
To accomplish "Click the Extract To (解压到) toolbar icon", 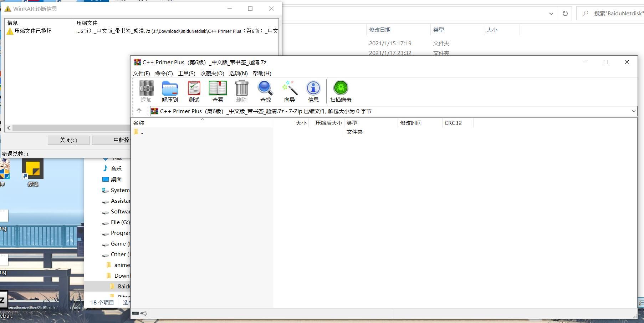I will [x=170, y=91].
